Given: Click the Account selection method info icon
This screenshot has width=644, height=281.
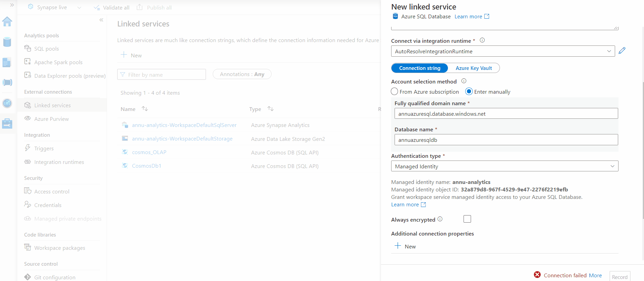Looking at the screenshot, I should click(464, 81).
